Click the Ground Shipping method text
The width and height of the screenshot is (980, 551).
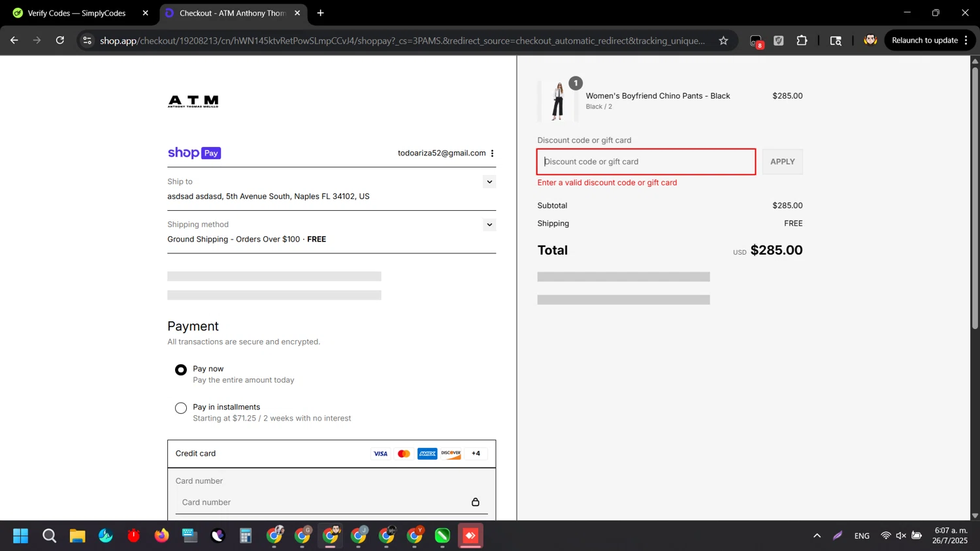pos(246,240)
